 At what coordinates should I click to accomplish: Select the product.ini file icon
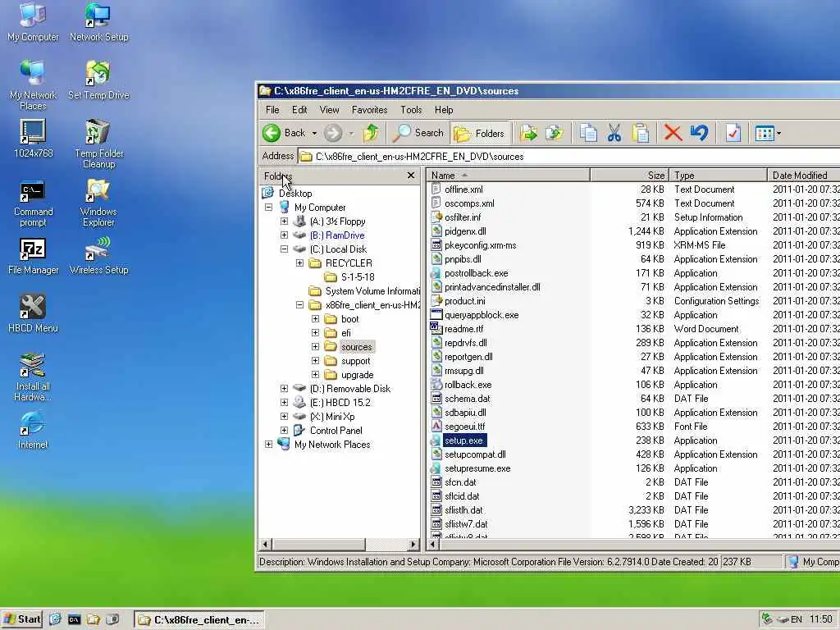click(x=436, y=300)
